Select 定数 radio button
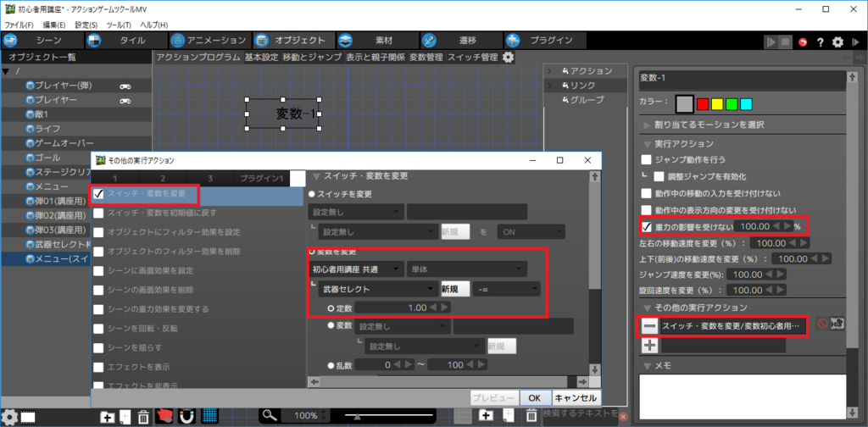Screen dimensions: 868x427 coord(331,307)
